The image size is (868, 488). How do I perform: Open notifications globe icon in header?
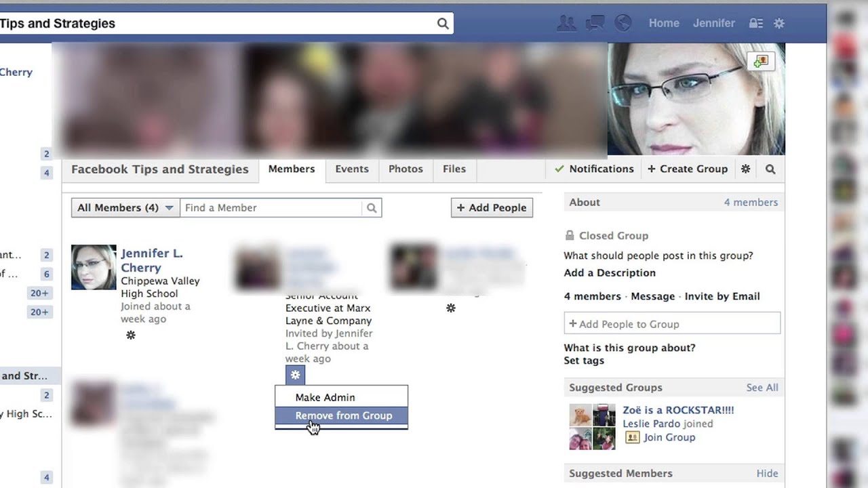623,23
